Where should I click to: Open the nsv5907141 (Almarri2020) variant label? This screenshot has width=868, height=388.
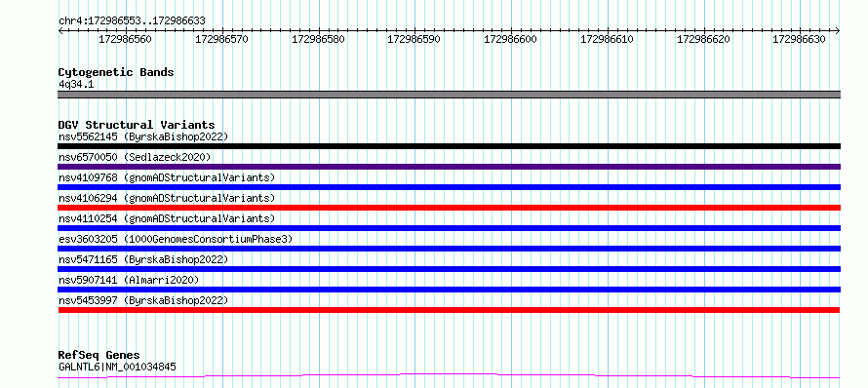129,280
